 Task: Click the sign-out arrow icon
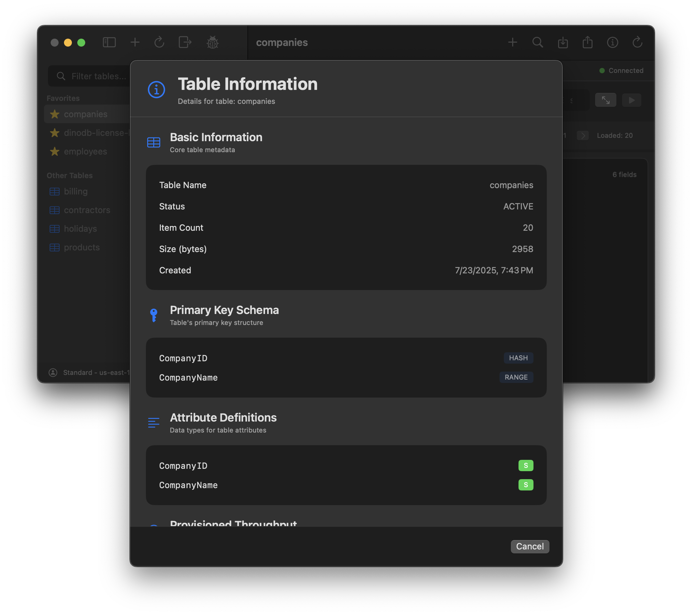click(185, 42)
